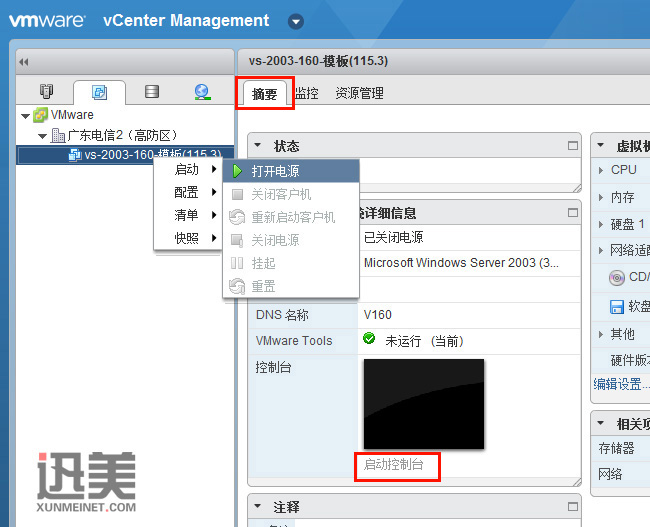Click the 网络 related item

[610, 474]
